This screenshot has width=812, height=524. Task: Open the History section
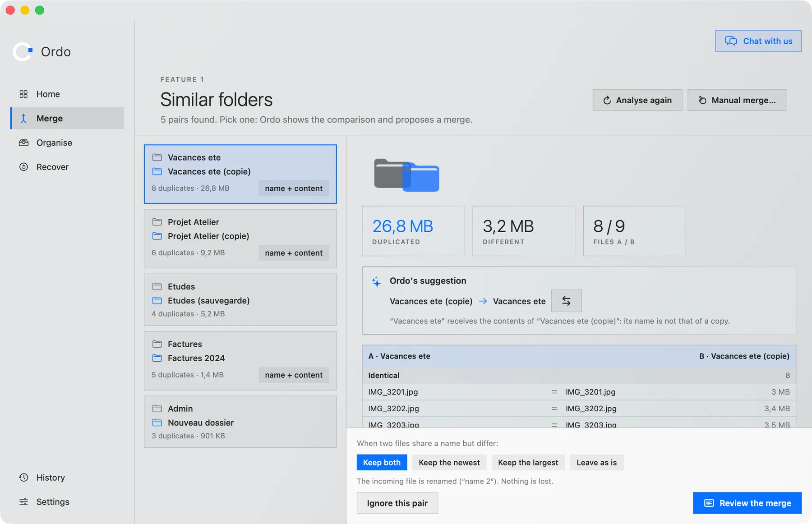point(67,478)
